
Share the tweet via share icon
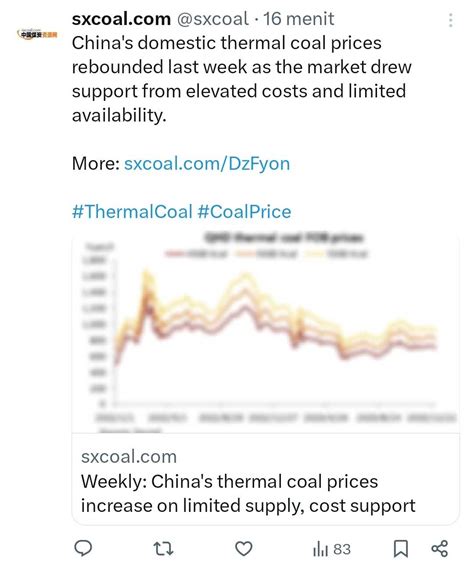[439, 548]
